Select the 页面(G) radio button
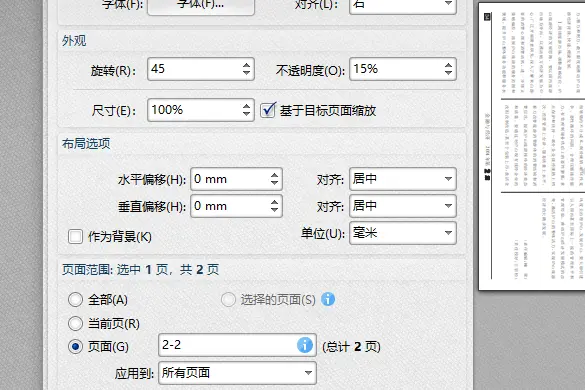The width and height of the screenshot is (585, 390). 75,347
